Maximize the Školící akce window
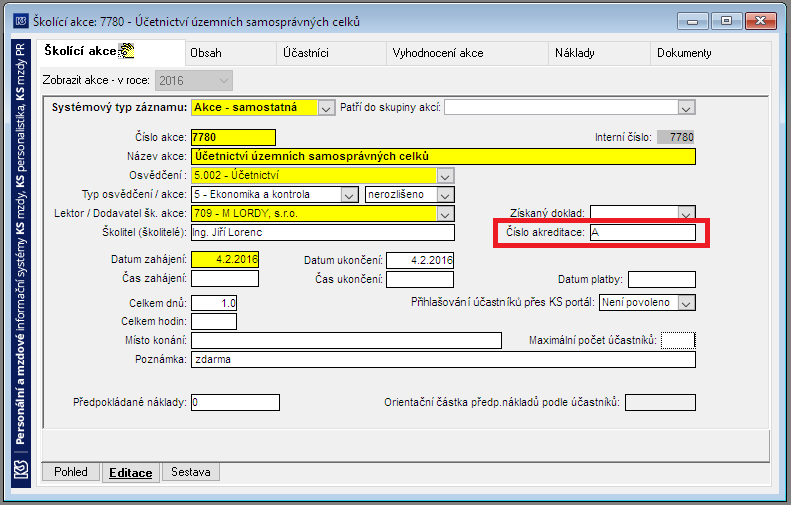 point(726,21)
